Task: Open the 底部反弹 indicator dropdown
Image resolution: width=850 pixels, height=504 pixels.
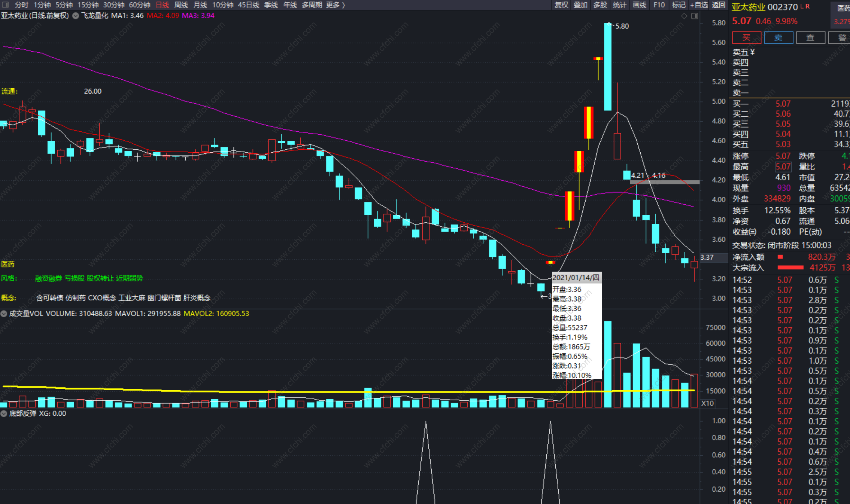Action: (4, 413)
